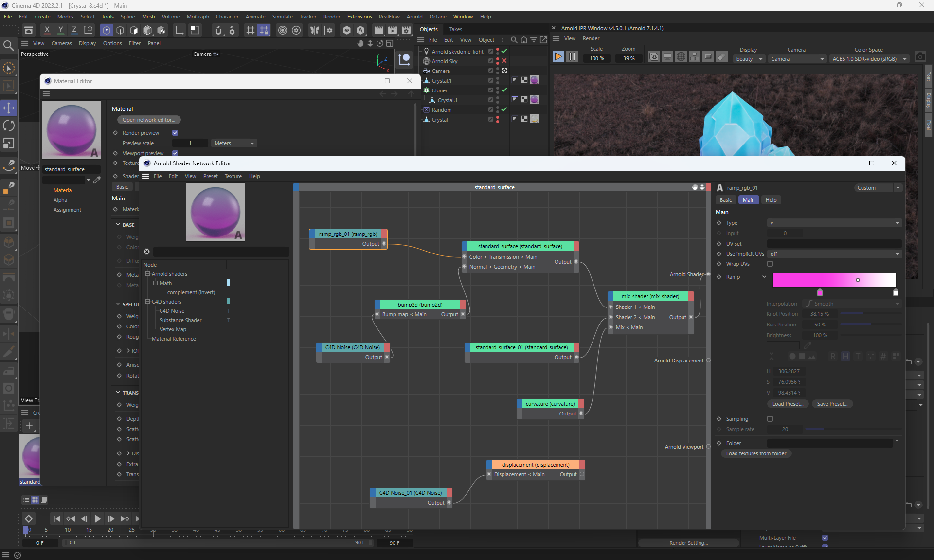Pause the Arnold IPR render

click(572, 57)
